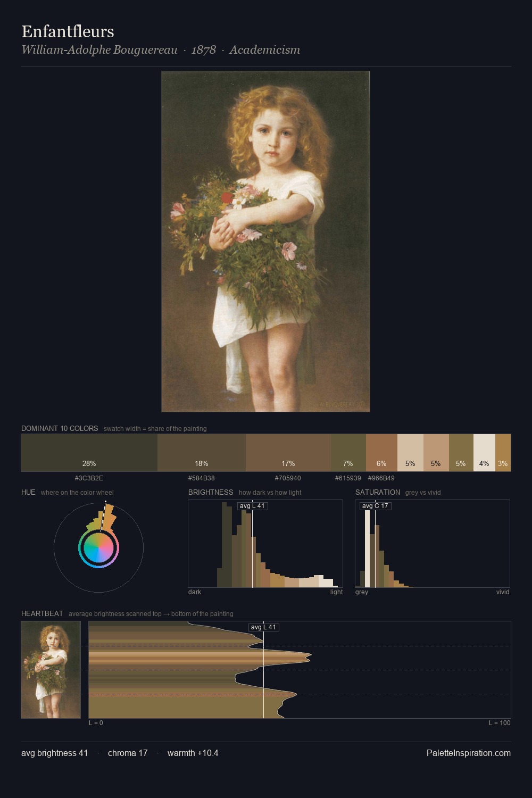Click the Enfantfleurs title
This screenshot has width=532, height=798.
click(x=68, y=31)
